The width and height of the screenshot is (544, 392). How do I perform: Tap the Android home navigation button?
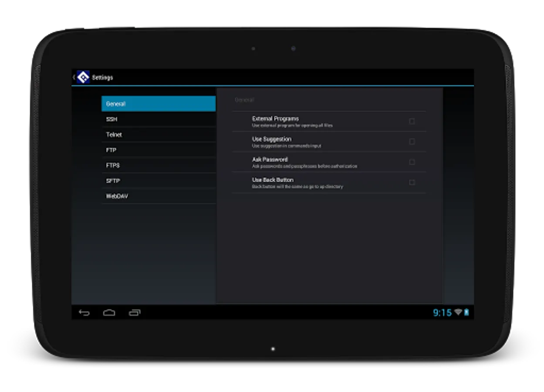coord(109,312)
